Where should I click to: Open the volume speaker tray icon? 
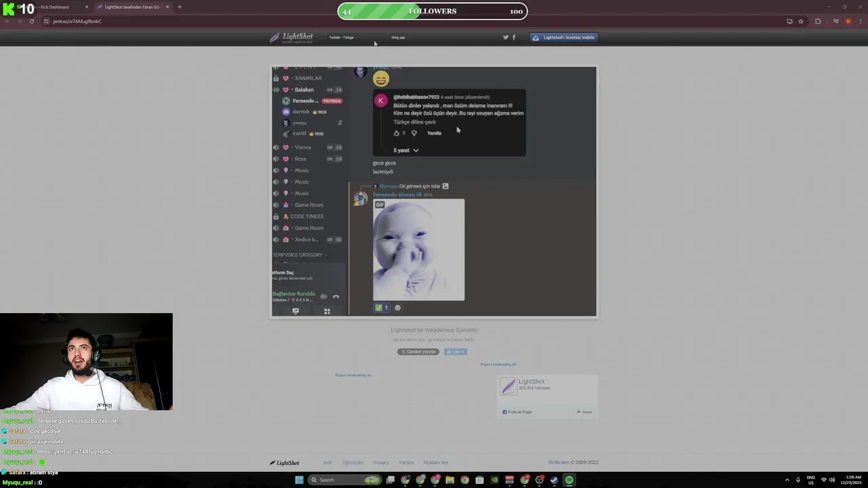[x=832, y=480]
